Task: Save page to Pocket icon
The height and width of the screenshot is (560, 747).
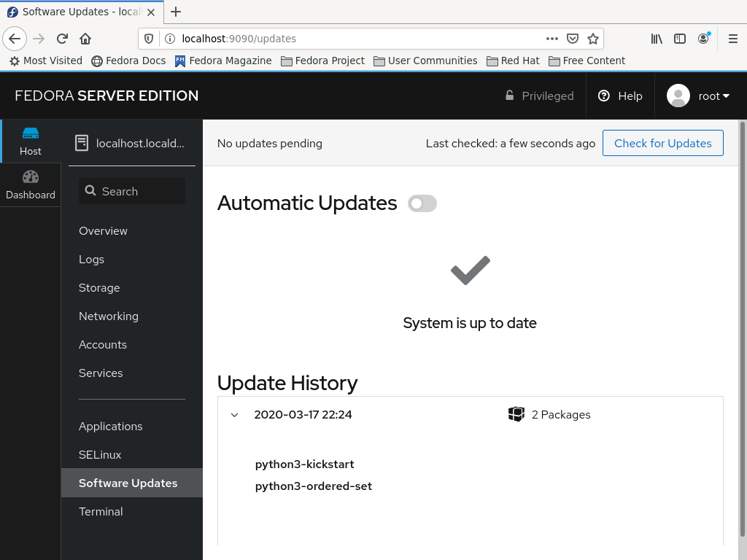Action: [573, 39]
